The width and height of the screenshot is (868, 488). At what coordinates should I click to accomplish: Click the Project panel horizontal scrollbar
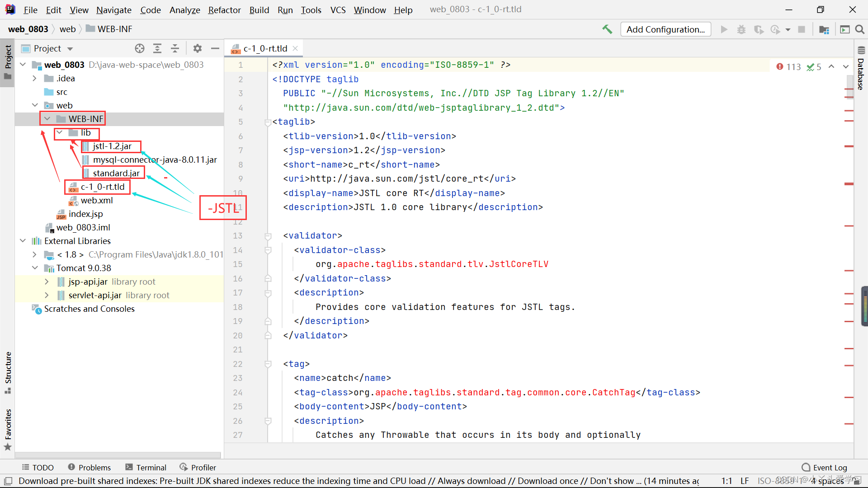(118, 455)
